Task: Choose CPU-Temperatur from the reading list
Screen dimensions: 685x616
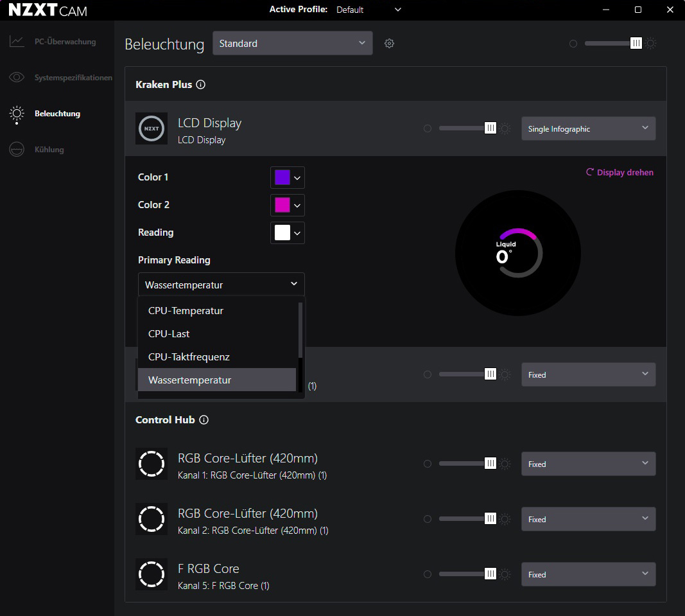Action: [x=217, y=310]
